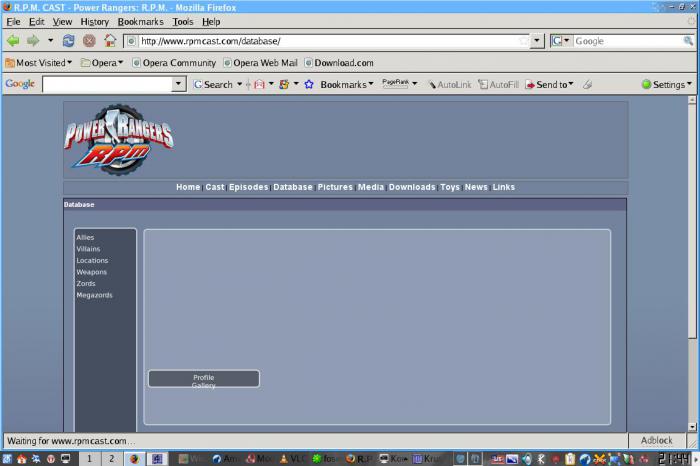Select Allies in database sidebar
700x466 pixels.
pos(85,237)
